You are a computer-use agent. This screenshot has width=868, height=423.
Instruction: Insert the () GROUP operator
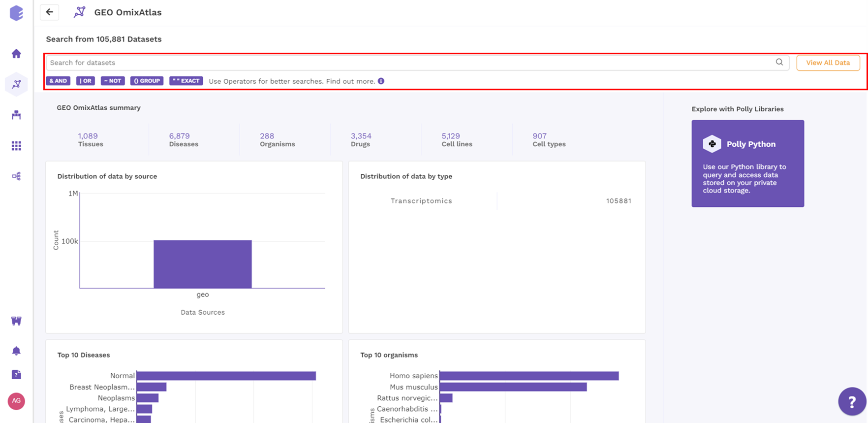pos(147,81)
